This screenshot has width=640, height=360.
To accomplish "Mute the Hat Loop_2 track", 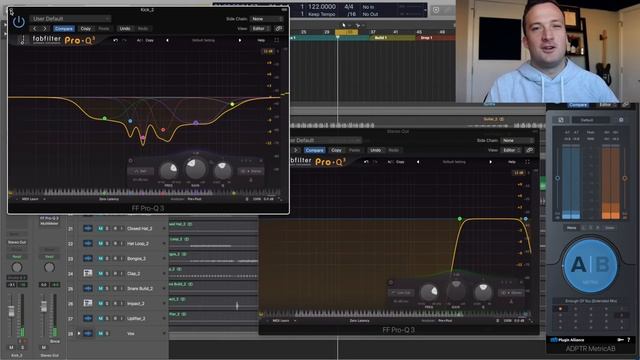I will pos(101,244).
